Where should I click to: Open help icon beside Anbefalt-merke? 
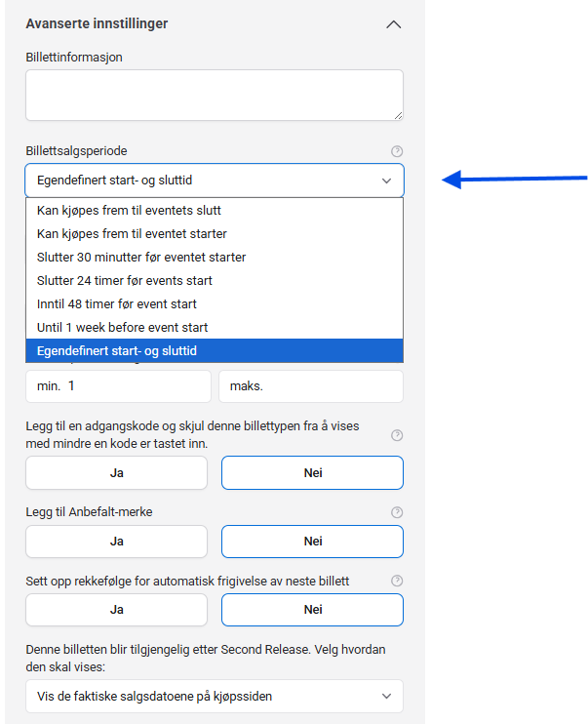pos(396,512)
